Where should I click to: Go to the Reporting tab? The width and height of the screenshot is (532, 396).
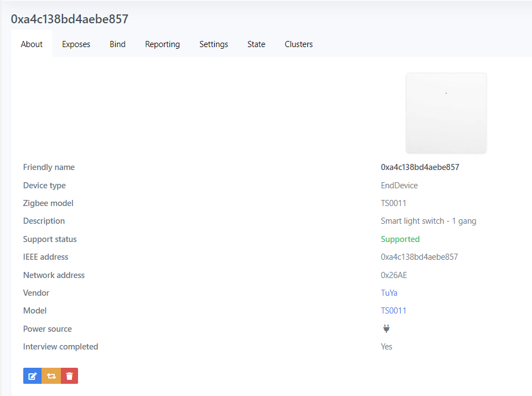(x=162, y=44)
